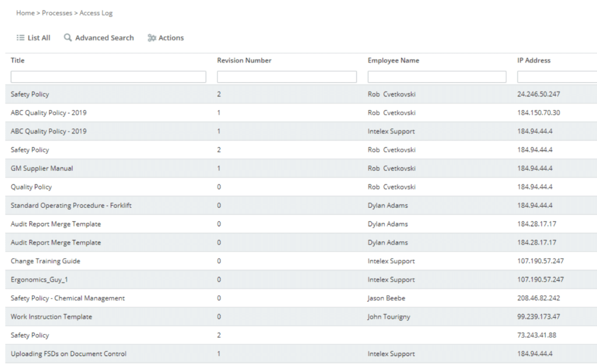Sort by Employee Name column header
The image size is (597, 364).
pyautogui.click(x=393, y=61)
